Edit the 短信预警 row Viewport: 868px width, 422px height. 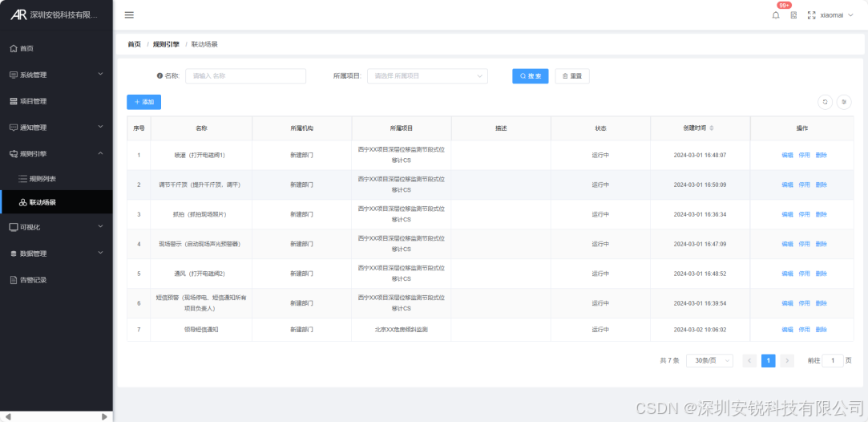787,303
